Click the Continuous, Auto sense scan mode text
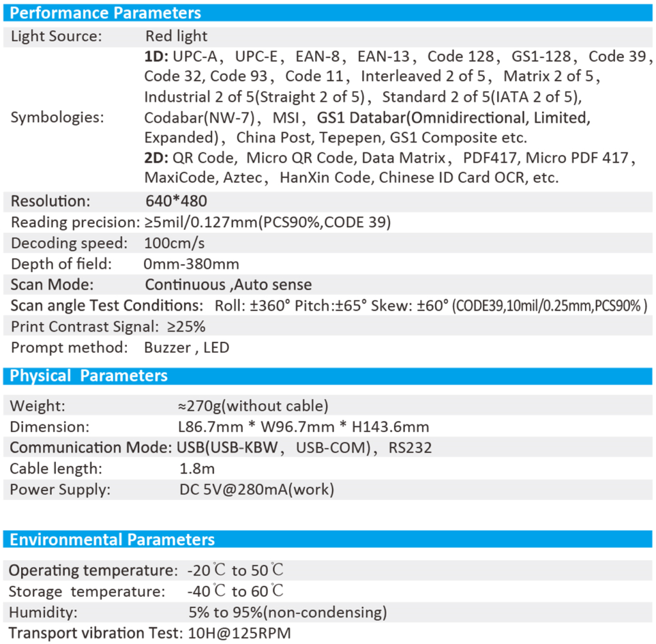The image size is (656, 644). tap(228, 285)
